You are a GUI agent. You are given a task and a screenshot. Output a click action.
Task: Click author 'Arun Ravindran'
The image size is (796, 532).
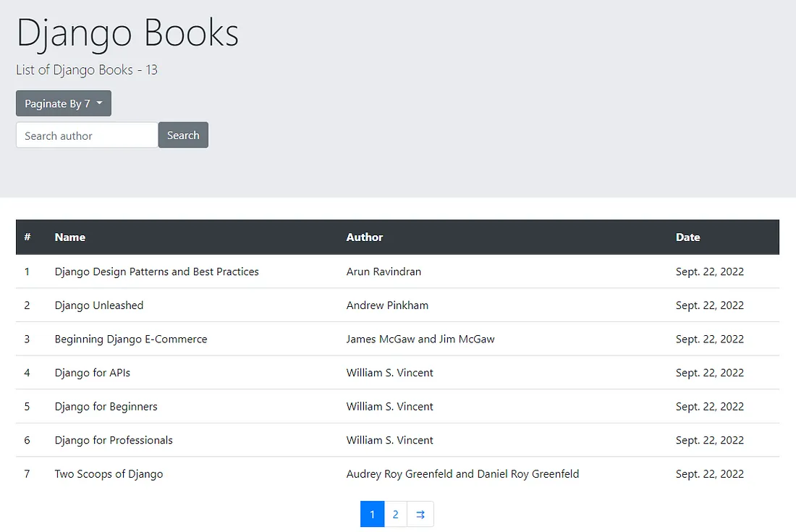[384, 271]
